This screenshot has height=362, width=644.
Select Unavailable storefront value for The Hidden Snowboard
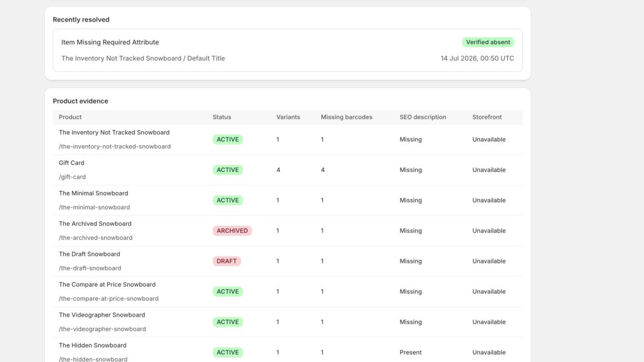(489, 352)
